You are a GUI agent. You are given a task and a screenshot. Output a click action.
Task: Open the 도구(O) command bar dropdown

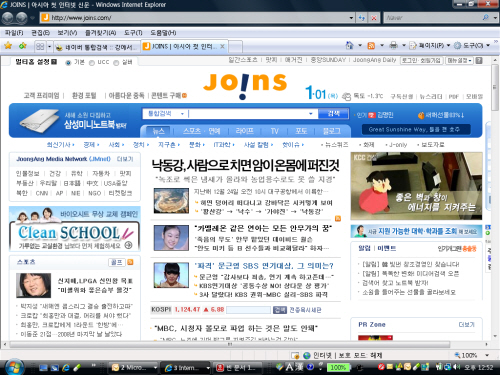472,45
